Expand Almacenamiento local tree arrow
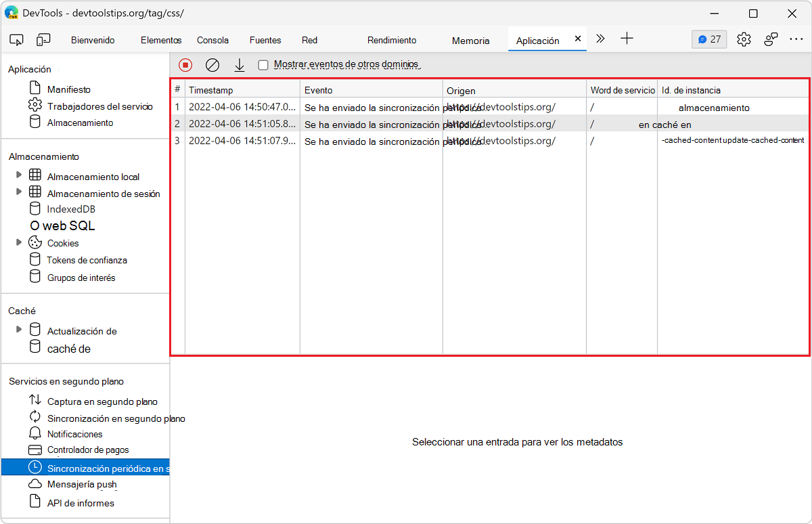The width and height of the screenshot is (812, 524). coord(19,175)
